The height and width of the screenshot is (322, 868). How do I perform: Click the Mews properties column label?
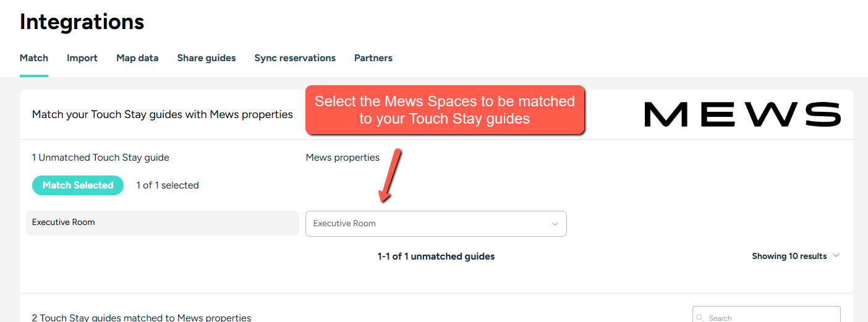click(x=343, y=158)
